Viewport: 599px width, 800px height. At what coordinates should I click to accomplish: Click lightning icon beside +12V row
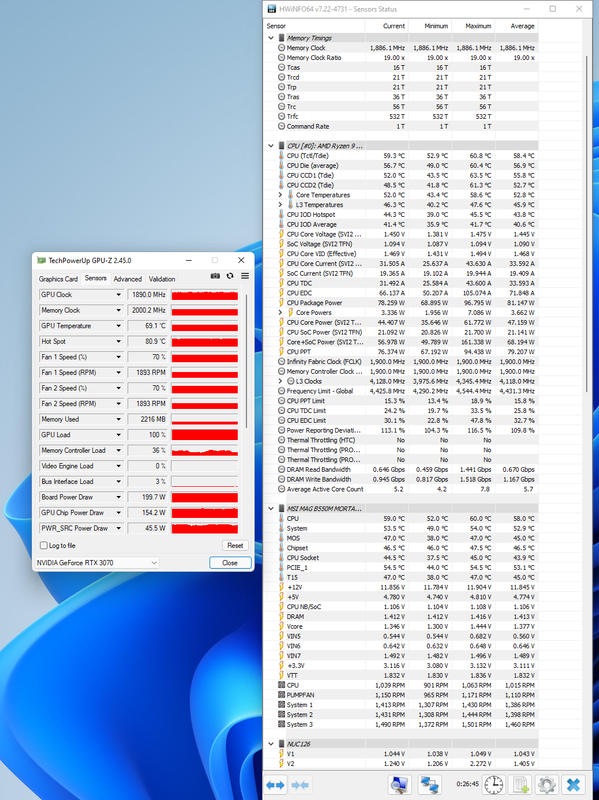(281, 587)
